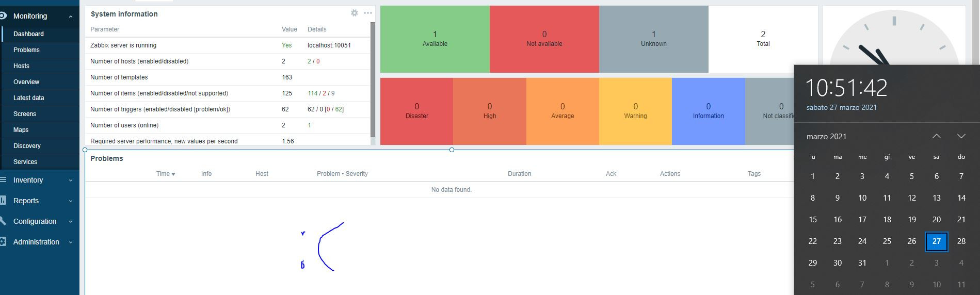Select 27 in the calendar
980x295 pixels.
(x=936, y=241)
